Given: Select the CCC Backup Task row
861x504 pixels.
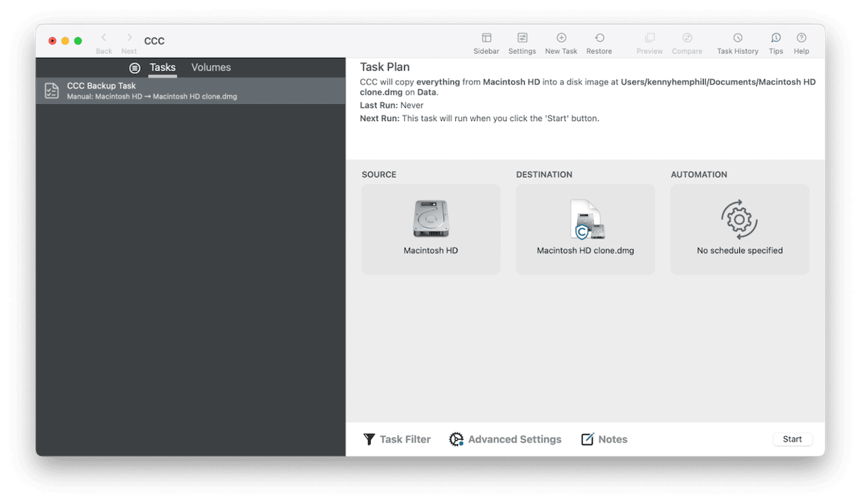Looking at the screenshot, I should coord(190,91).
